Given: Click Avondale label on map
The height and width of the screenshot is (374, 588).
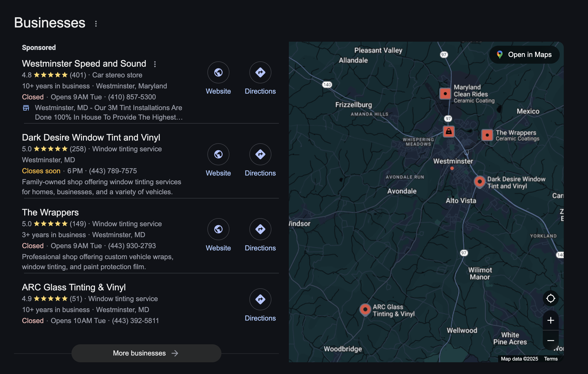Looking at the screenshot, I should [402, 191].
